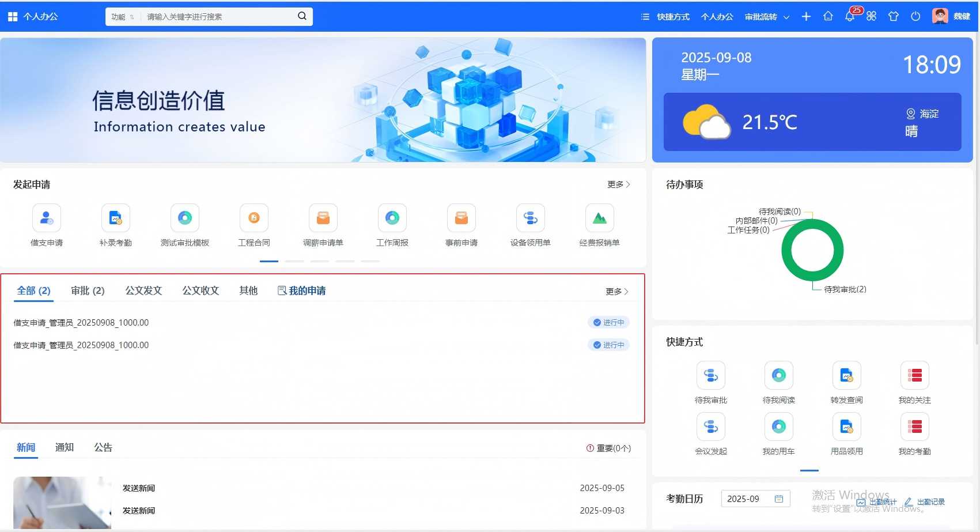This screenshot has height=532, width=980.
Task: Click the home icon in top bar
Action: pos(828,17)
